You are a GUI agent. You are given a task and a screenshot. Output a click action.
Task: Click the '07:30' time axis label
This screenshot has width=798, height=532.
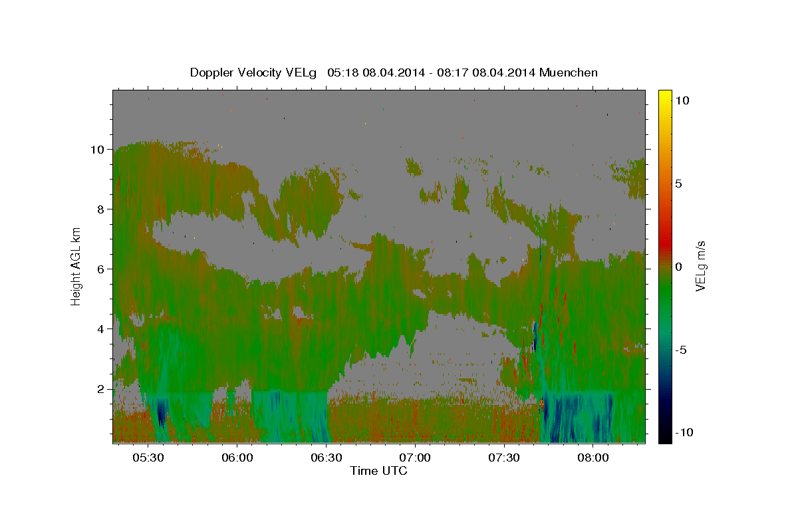pyautogui.click(x=505, y=458)
